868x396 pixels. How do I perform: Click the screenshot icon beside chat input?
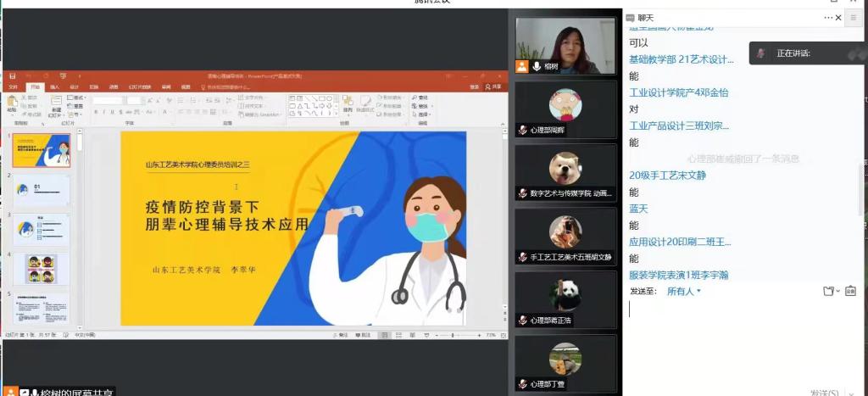tap(850, 291)
